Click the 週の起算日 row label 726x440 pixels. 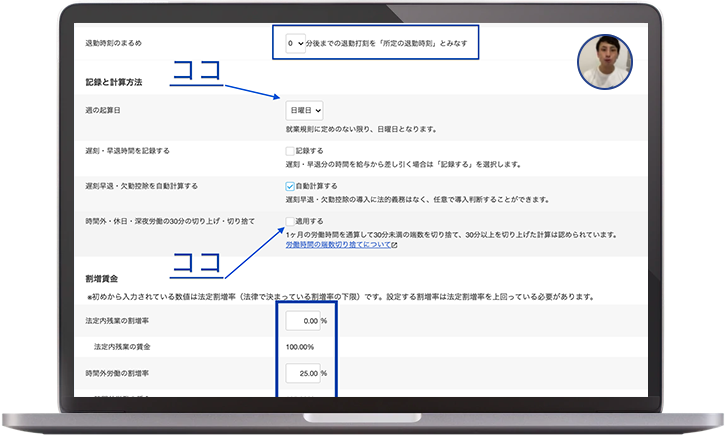[109, 110]
